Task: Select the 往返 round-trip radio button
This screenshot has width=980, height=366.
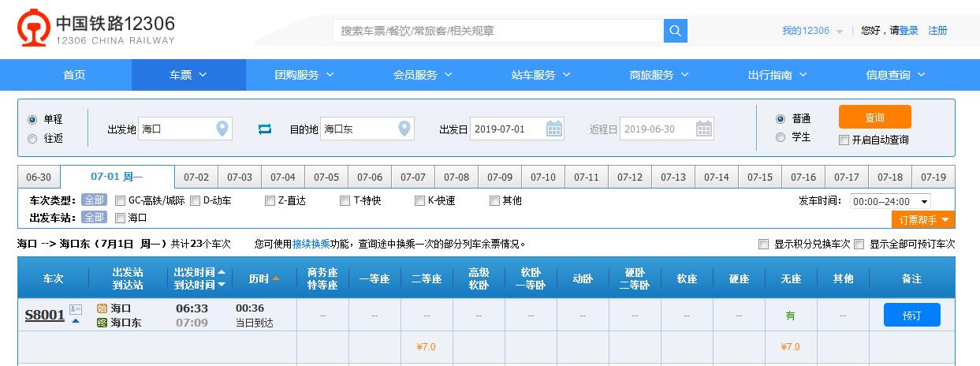Action: tap(32, 139)
